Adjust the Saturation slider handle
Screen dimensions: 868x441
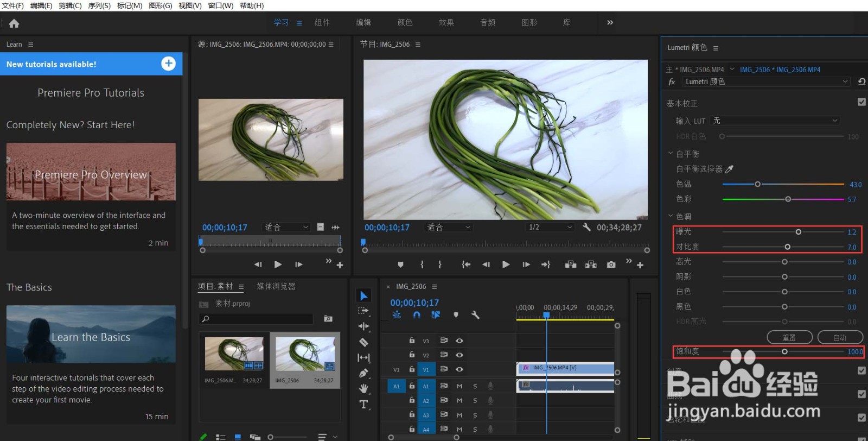point(784,352)
